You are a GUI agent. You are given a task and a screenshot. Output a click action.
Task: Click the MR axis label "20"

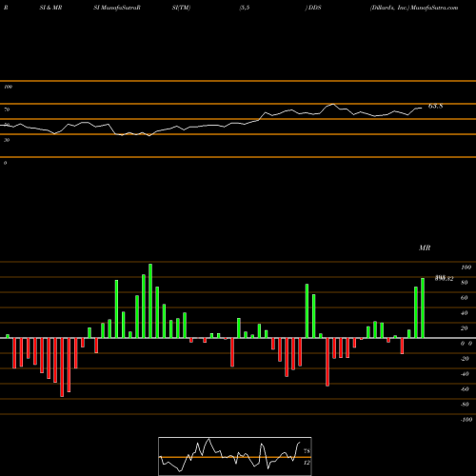coord(464,328)
